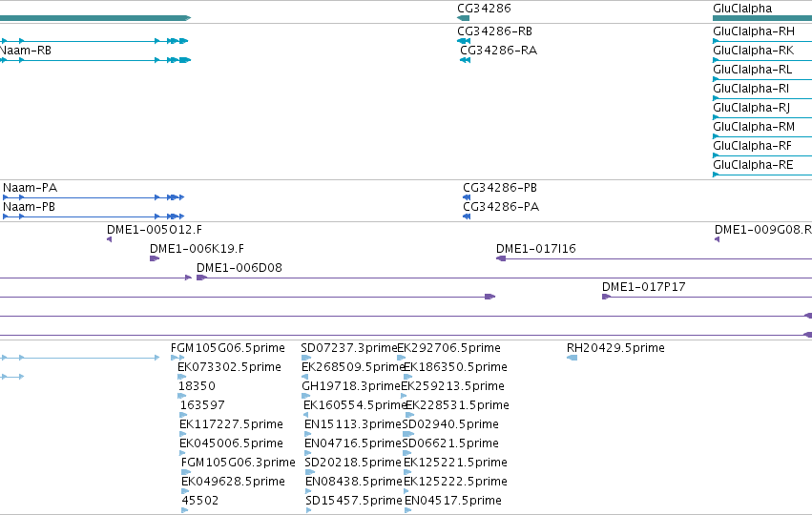Select EST FGM105G06.5prime
The height and width of the screenshot is (515, 812).
228,348
